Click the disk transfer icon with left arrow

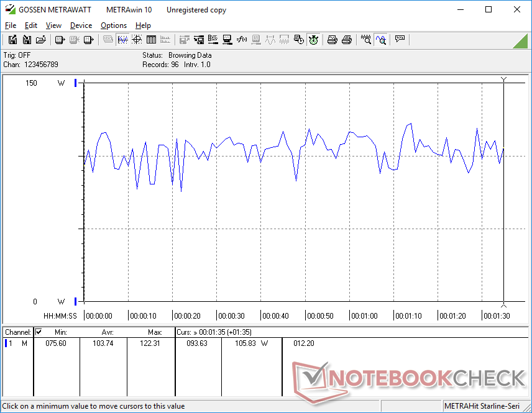pos(199,40)
